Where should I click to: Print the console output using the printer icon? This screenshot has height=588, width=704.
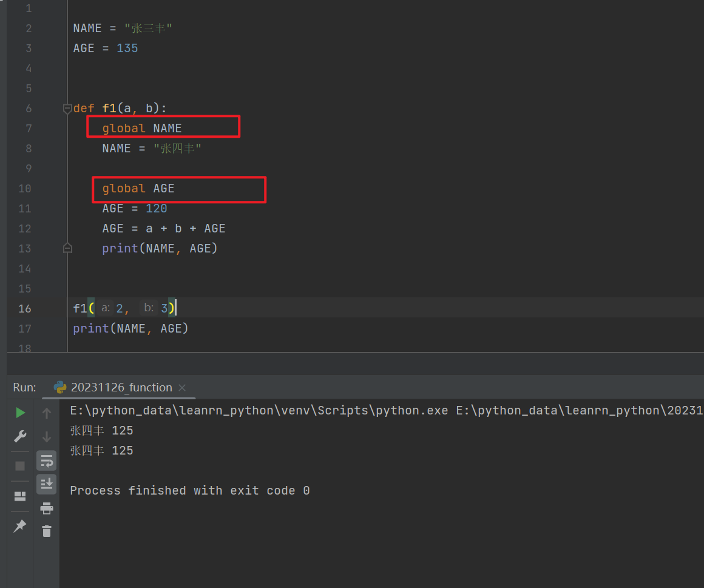47,509
